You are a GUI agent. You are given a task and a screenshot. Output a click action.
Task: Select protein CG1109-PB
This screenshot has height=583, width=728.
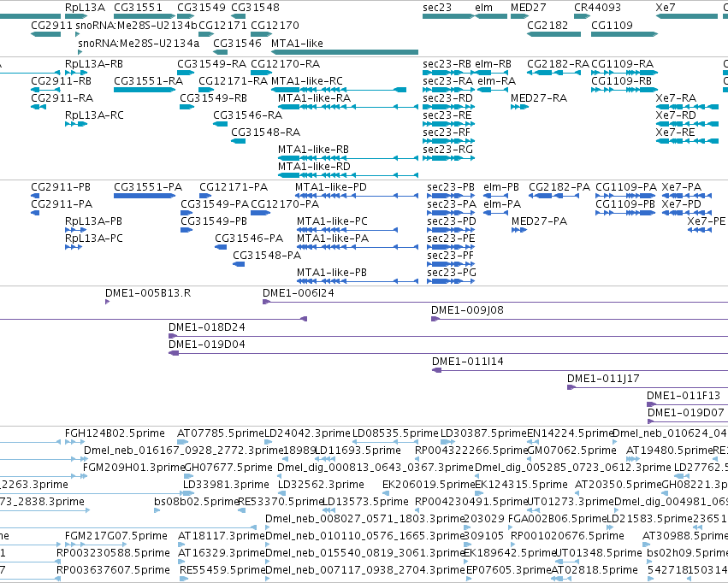point(625,204)
